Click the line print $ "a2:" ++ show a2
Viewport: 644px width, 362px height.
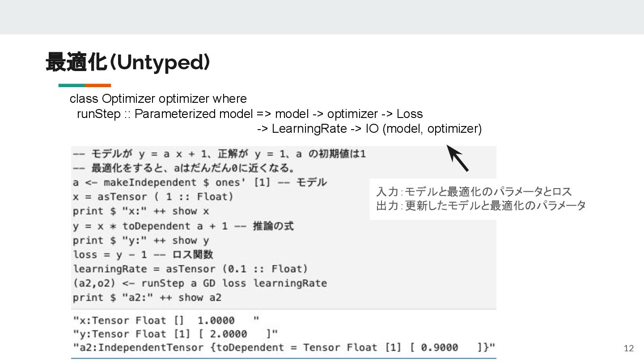[147, 298]
